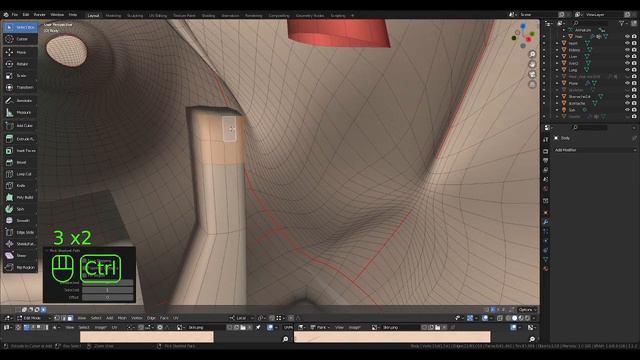640x360 pixels.
Task: Click the navigation gizmo axis widget
Action: pos(523,36)
